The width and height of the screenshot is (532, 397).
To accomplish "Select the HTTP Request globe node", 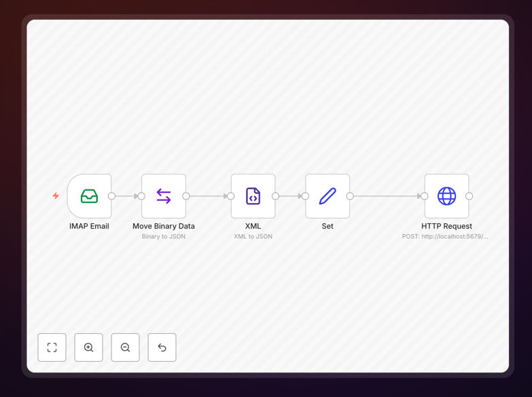I will [x=446, y=196].
